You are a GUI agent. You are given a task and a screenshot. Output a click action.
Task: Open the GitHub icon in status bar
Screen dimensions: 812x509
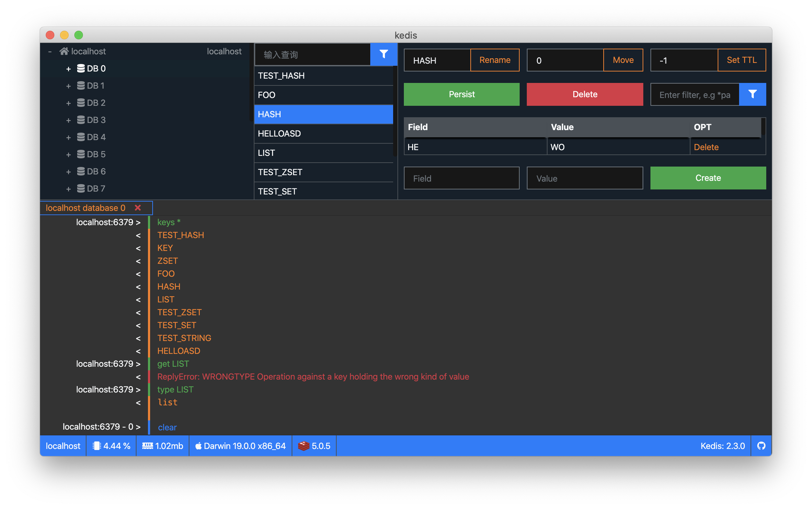(761, 446)
